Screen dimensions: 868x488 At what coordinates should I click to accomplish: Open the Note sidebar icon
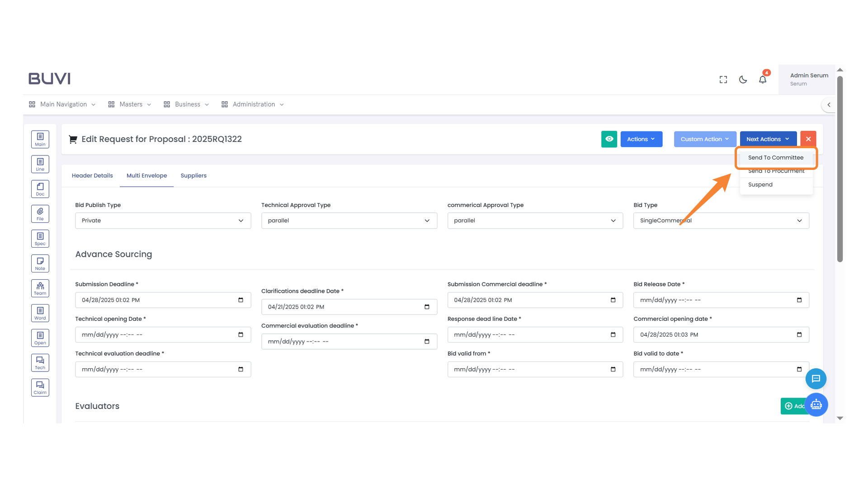[x=40, y=263]
